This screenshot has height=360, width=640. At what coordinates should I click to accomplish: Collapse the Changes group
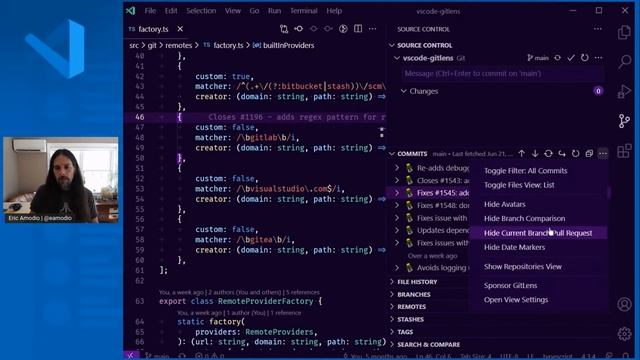[x=403, y=91]
